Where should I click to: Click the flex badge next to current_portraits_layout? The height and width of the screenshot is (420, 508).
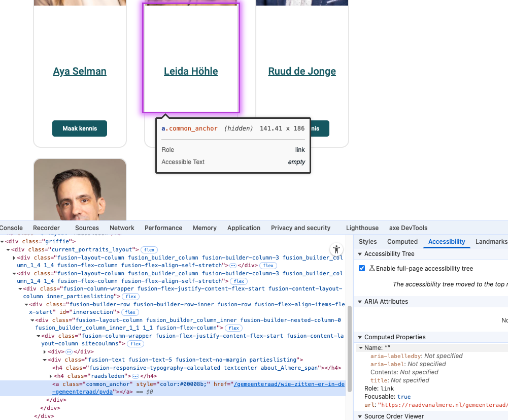pyautogui.click(x=149, y=249)
